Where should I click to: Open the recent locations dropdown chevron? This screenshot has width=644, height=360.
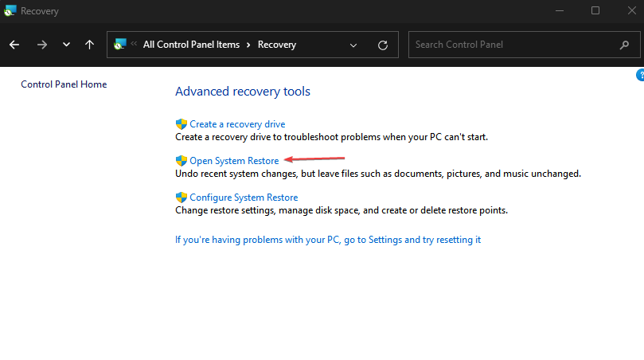66,45
